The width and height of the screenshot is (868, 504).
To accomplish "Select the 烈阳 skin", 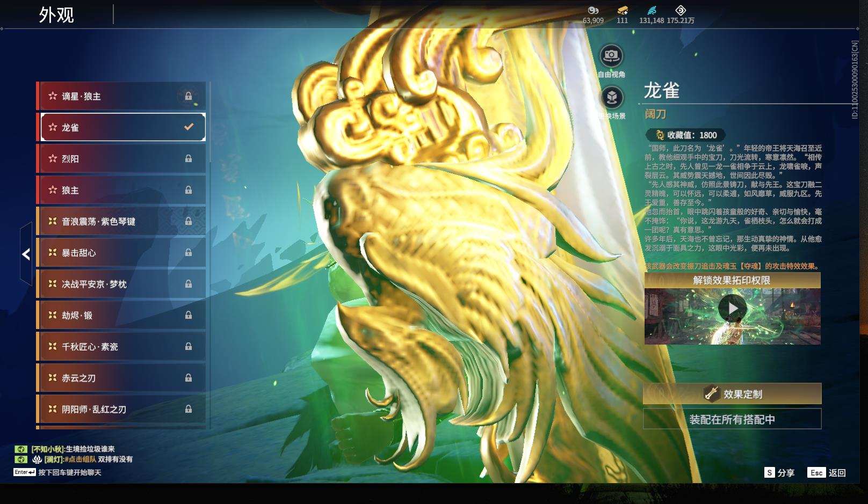I will [x=121, y=159].
